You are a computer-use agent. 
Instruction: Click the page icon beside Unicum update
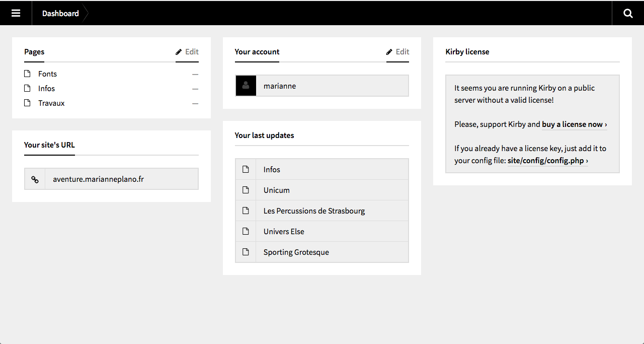pos(246,190)
